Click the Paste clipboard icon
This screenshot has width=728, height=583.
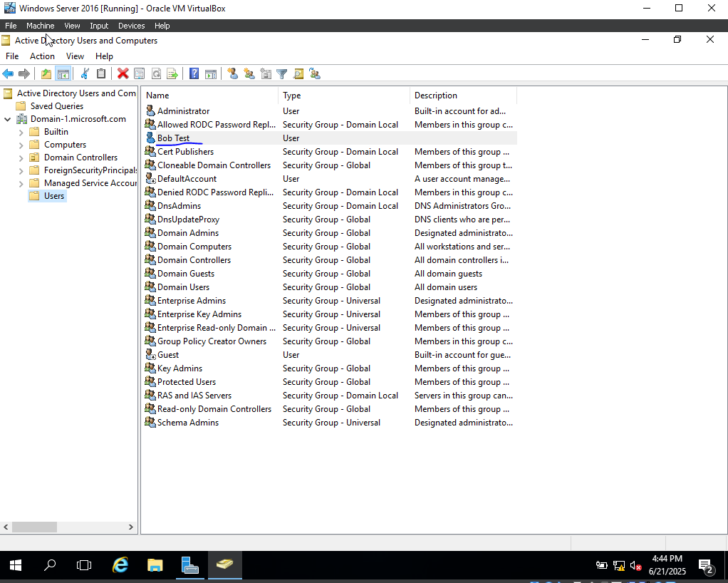coord(100,73)
